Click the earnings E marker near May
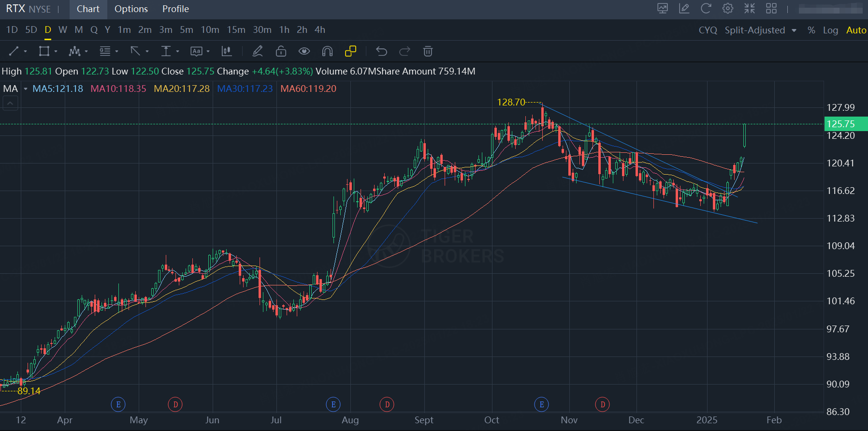The width and height of the screenshot is (868, 431). tap(118, 404)
